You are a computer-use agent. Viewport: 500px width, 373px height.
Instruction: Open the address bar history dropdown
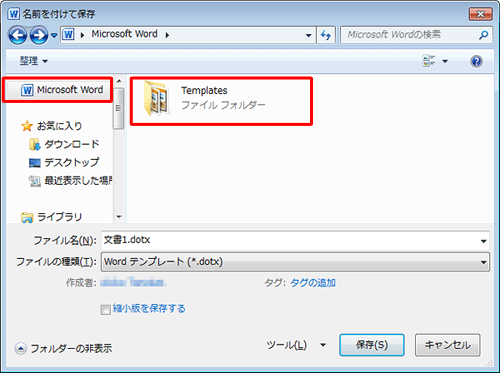tap(309, 35)
